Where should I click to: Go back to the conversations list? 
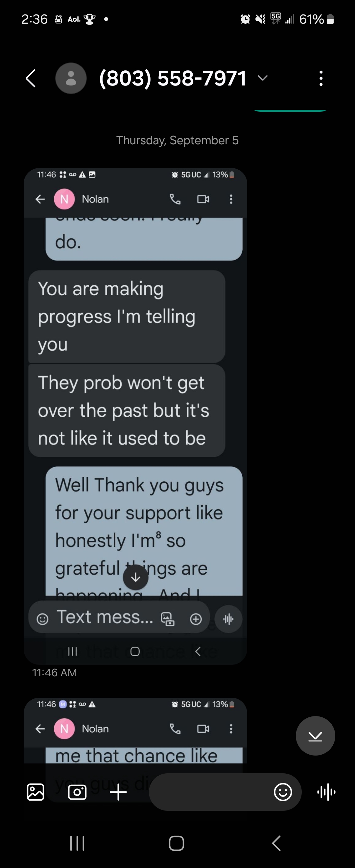(31, 79)
